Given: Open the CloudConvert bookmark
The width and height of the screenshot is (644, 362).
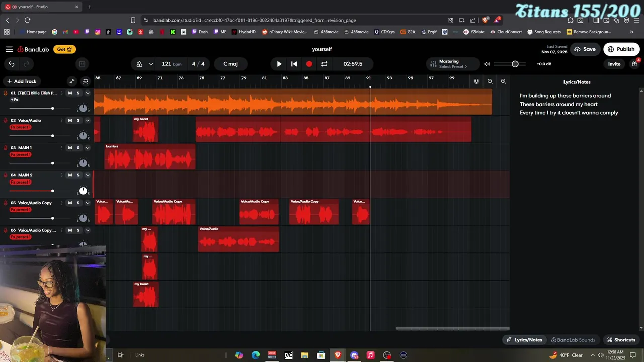Looking at the screenshot, I should [507, 32].
